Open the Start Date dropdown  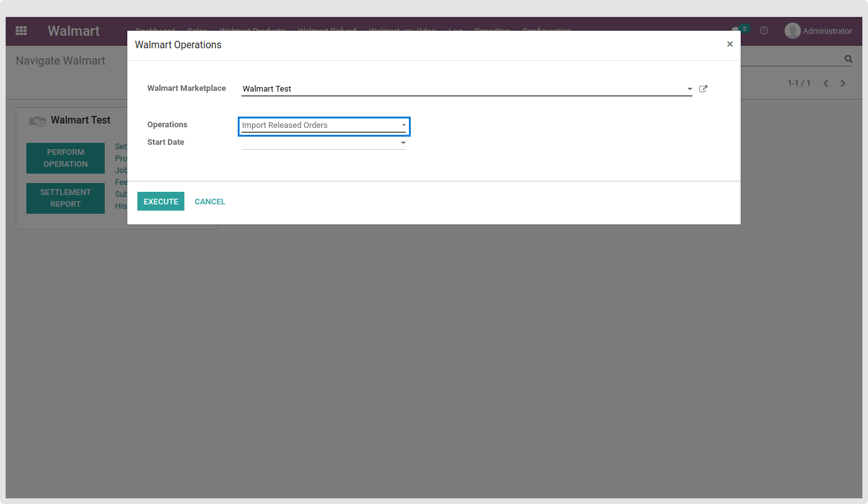pyautogui.click(x=324, y=143)
